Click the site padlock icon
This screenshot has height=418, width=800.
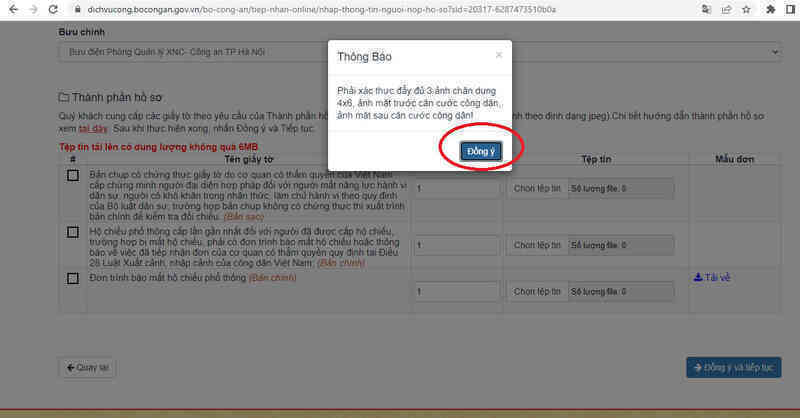point(78,9)
